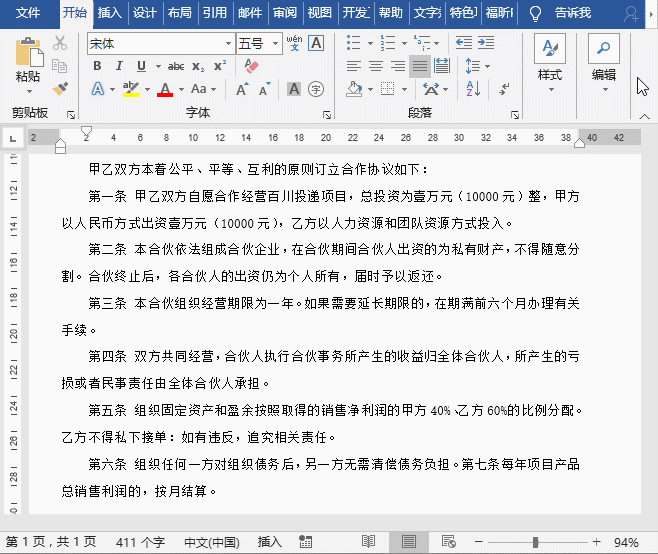This screenshot has height=554, width=658.
Task: Switch to the 审阅 tab
Action: pyautogui.click(x=285, y=13)
